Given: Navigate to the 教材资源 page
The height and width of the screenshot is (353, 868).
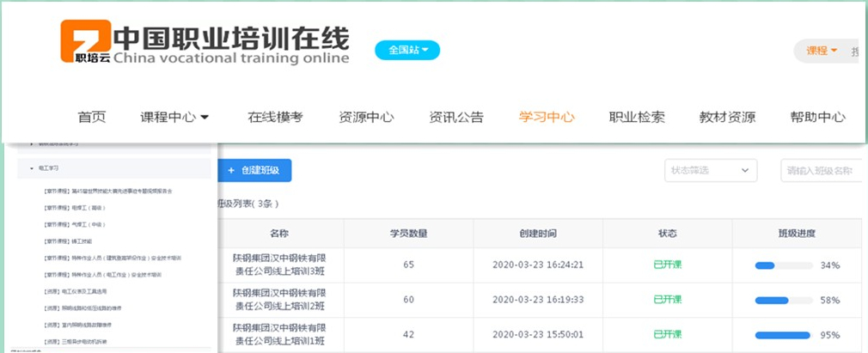Looking at the screenshot, I should (x=727, y=118).
